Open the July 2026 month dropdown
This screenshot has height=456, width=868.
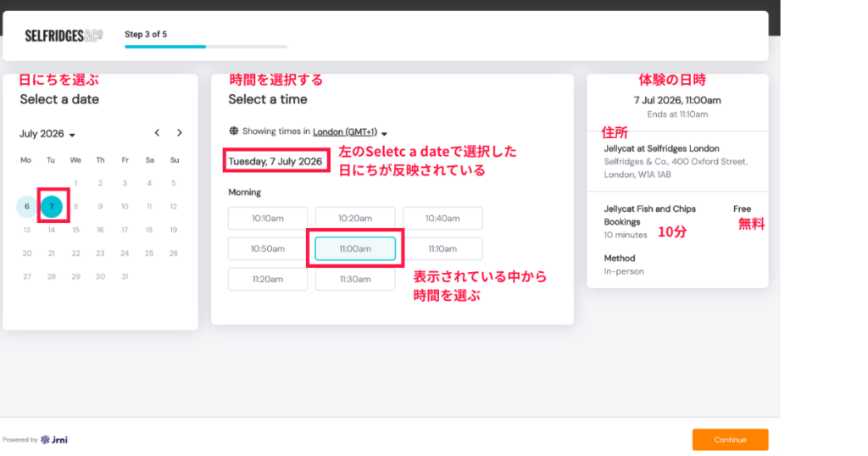point(47,134)
